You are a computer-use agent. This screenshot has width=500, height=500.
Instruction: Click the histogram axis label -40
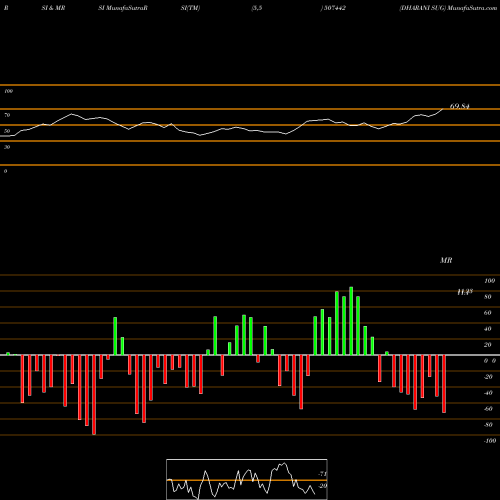(488, 393)
